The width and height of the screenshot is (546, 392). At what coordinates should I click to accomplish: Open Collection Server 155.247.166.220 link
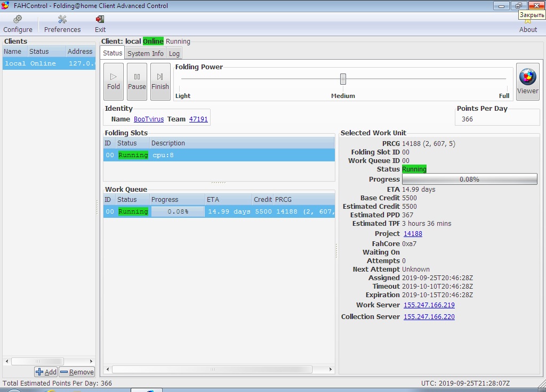[429, 317]
